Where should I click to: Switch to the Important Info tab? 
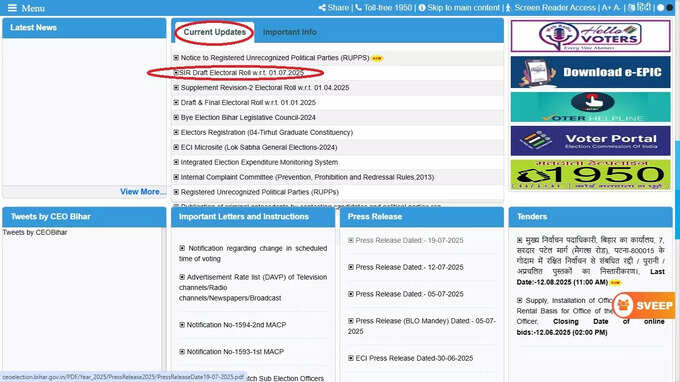(x=290, y=32)
